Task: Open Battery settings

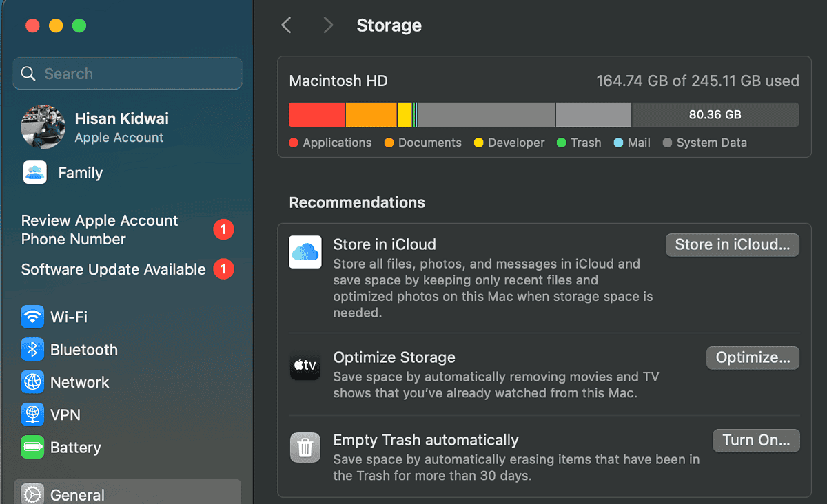Action: (127, 448)
